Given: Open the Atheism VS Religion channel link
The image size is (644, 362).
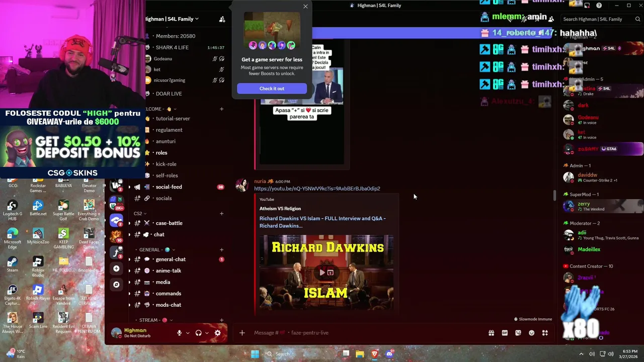Looking at the screenshot, I should 280,209.
